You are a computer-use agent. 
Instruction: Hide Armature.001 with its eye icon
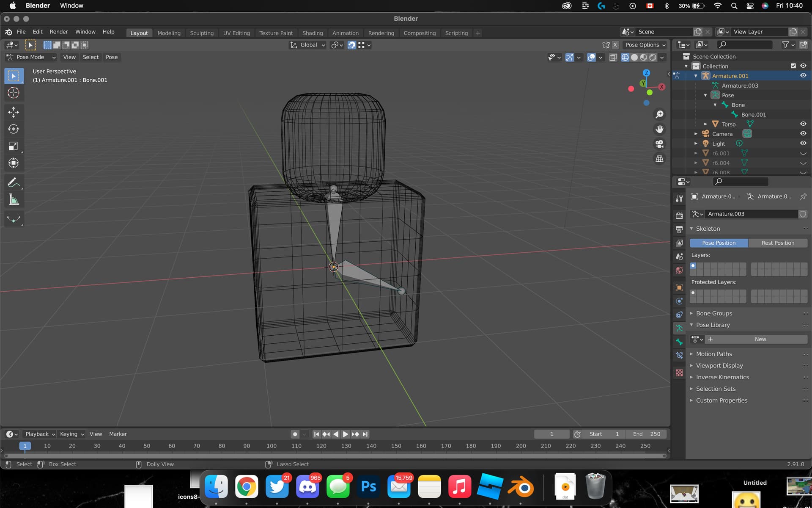(803, 75)
